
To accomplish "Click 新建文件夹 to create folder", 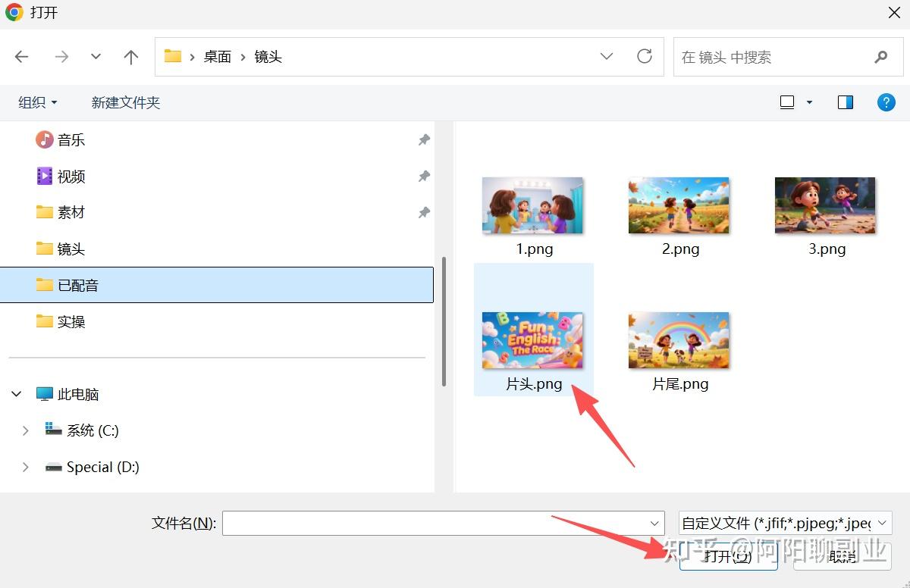I will pyautogui.click(x=126, y=102).
